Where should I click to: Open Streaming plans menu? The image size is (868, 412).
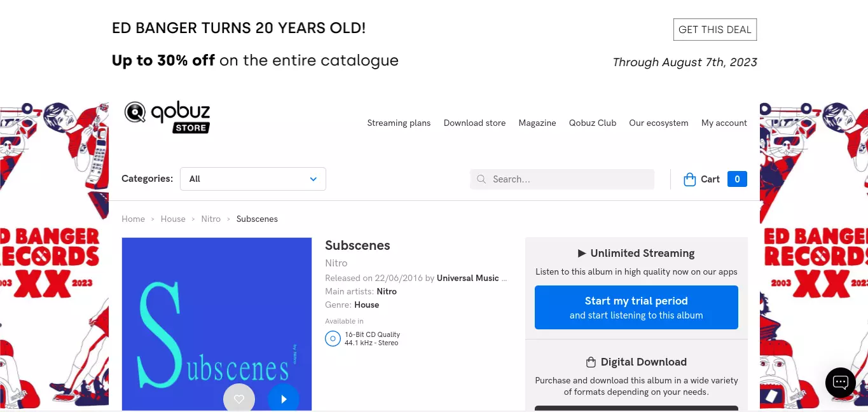tap(399, 123)
